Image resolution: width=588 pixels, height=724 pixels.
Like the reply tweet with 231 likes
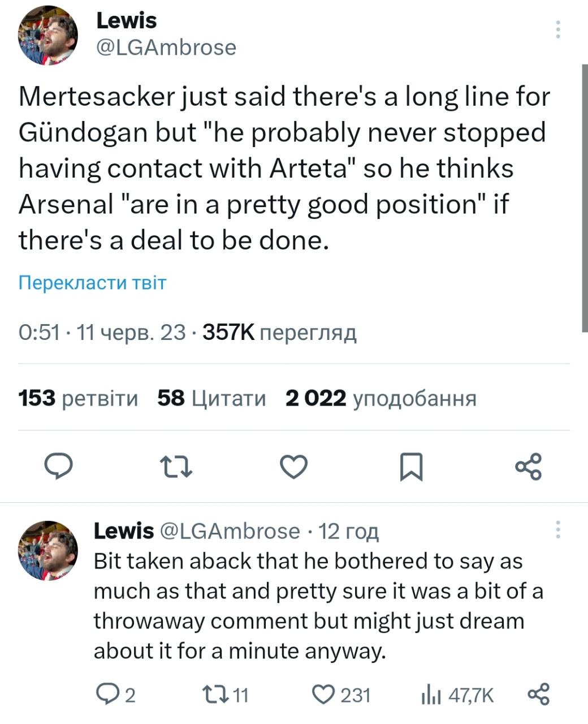(342, 695)
